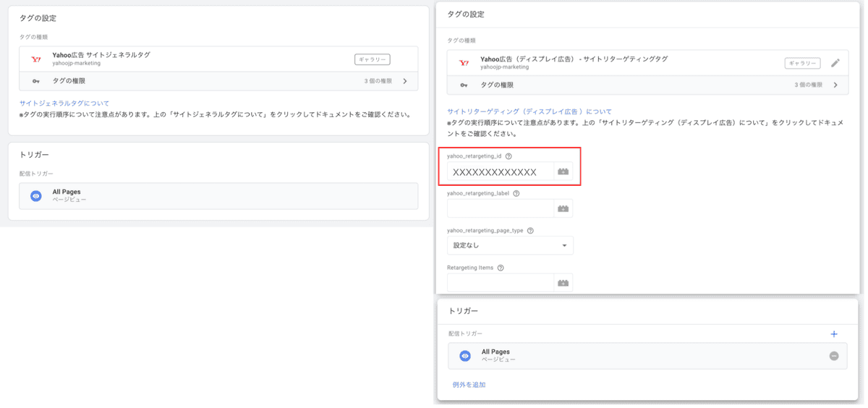Click eye icon of All Pages trigger in right panel
Image resolution: width=868 pixels, height=408 pixels.
point(465,356)
